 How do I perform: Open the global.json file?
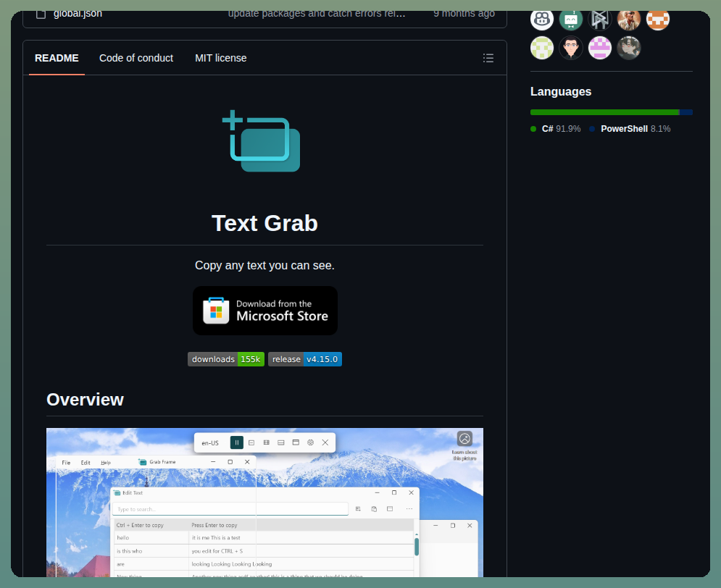click(x=78, y=13)
